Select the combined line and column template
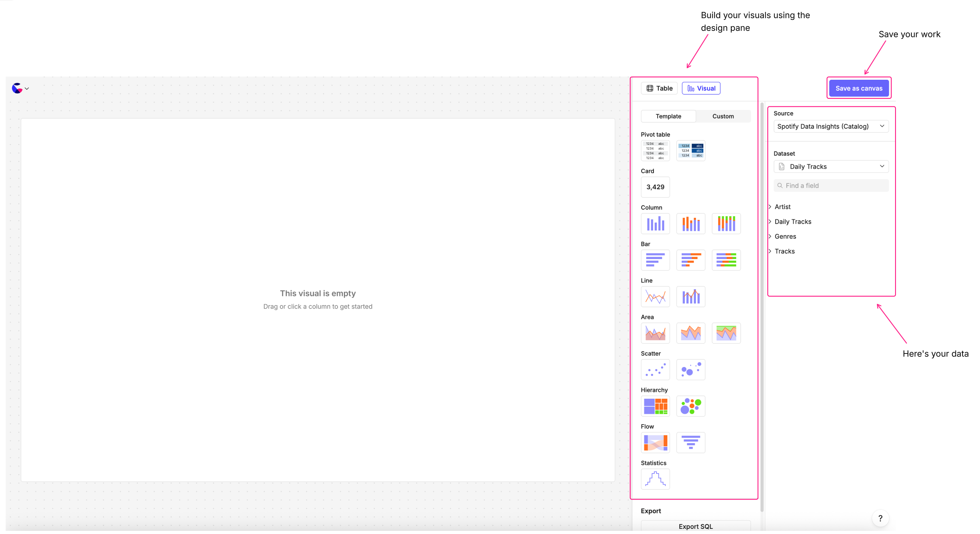Screen dimensions: 980x534 (x=690, y=297)
